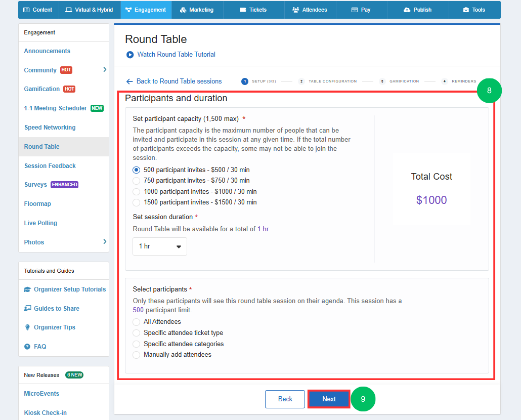Viewport: 521px width, 420px height.
Task: Open Surveys in sidebar
Action: tap(35, 184)
